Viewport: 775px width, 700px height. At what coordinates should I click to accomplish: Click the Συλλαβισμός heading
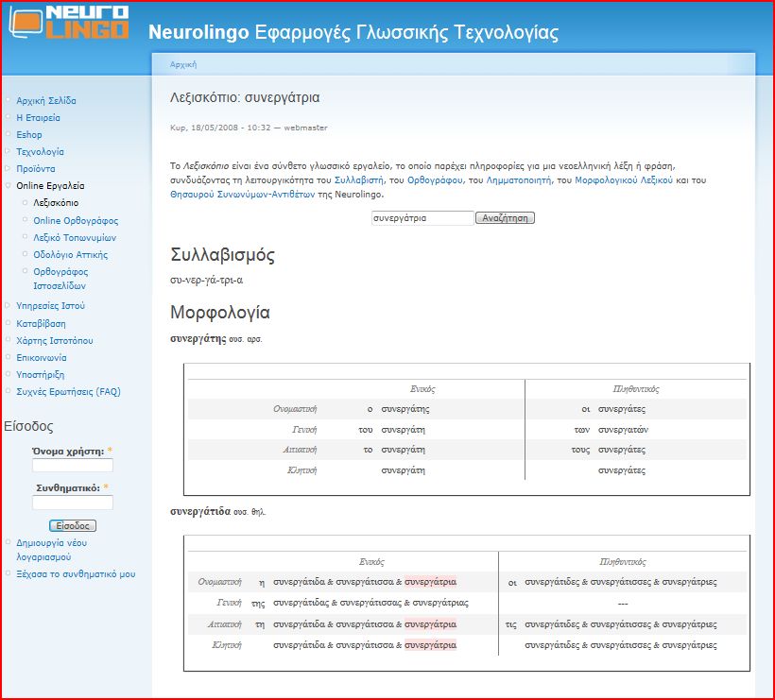tap(222, 255)
